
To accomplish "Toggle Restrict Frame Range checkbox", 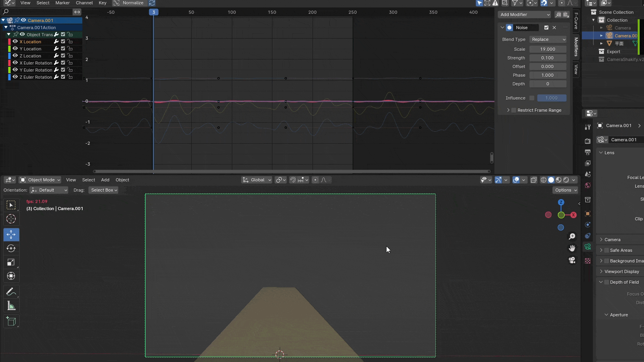I will pyautogui.click(x=513, y=110).
